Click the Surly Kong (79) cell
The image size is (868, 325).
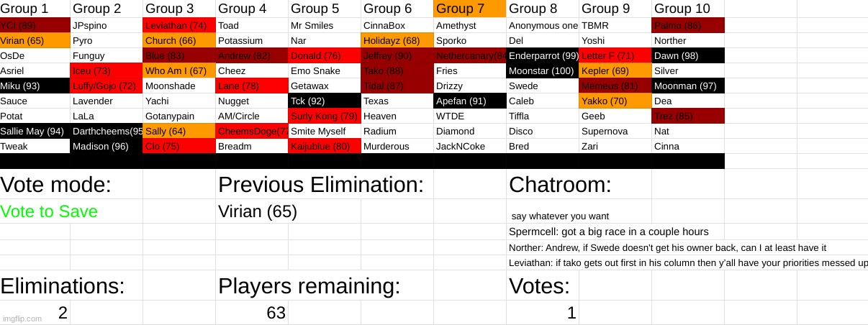(323, 116)
